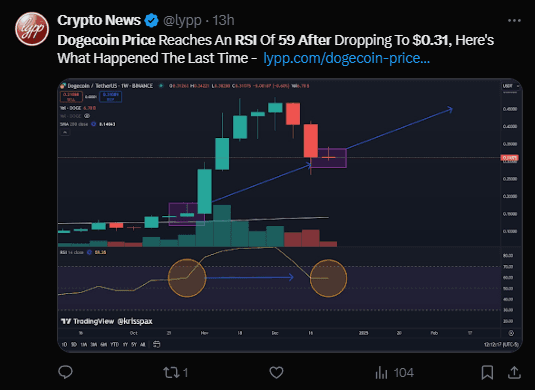Click the eye visibility icon near Vol DOGE
This screenshot has height=390, width=535.
click(87, 116)
